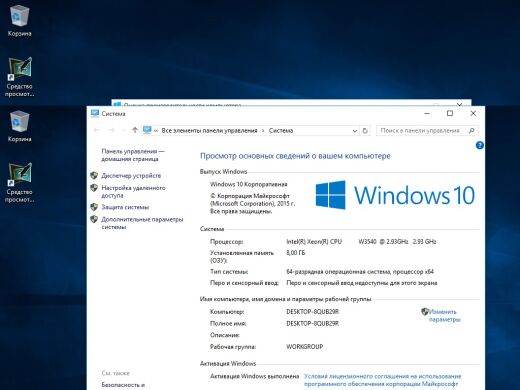This screenshot has width=520, height=390.
Task: Open Панель управления — домашняя страница
Action: point(133,155)
